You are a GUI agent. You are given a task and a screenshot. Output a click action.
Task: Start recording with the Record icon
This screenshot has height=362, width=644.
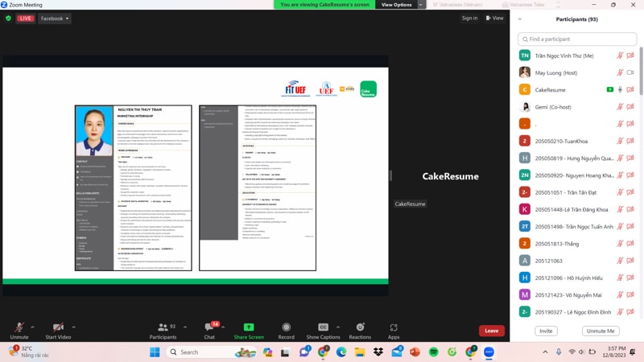(286, 328)
